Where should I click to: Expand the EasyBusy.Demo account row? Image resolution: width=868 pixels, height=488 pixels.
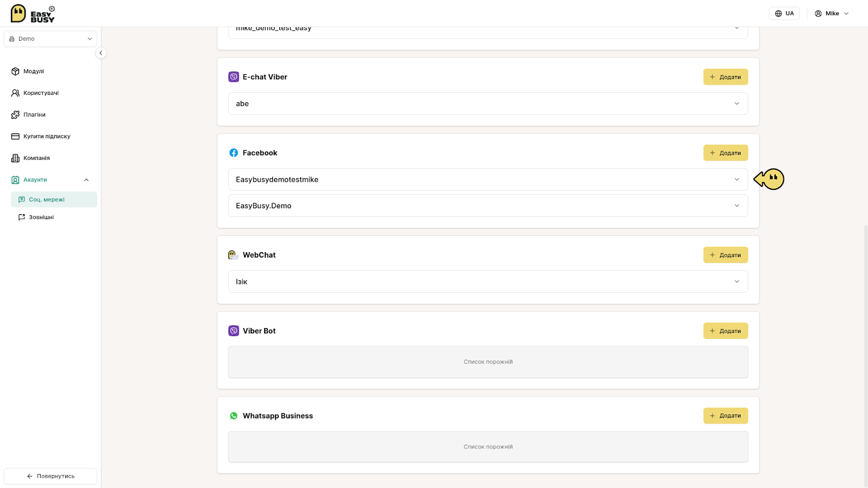tap(488, 206)
